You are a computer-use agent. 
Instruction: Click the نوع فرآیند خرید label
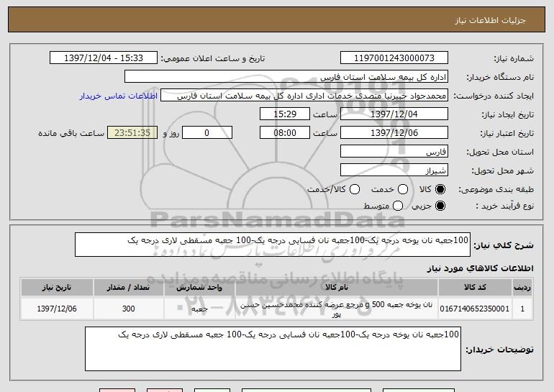pos(504,206)
